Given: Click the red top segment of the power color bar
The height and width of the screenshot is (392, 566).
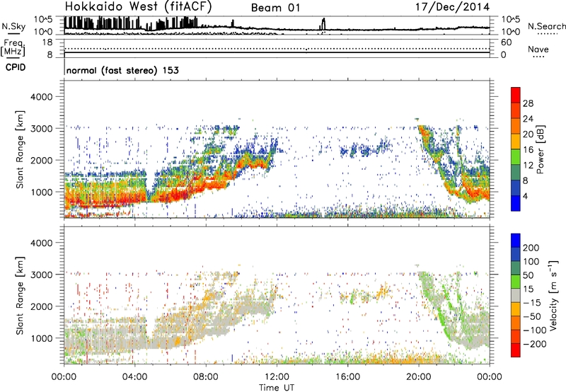Looking at the screenshot, I should (x=516, y=96).
